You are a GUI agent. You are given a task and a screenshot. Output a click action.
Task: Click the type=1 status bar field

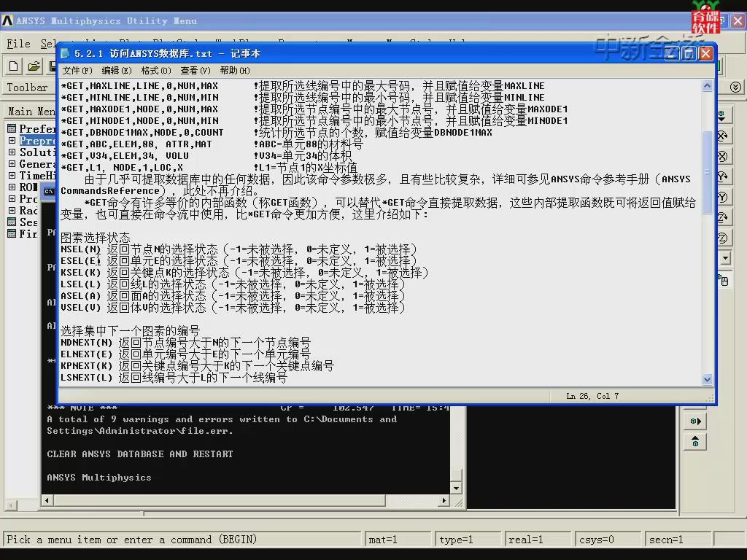click(468, 540)
